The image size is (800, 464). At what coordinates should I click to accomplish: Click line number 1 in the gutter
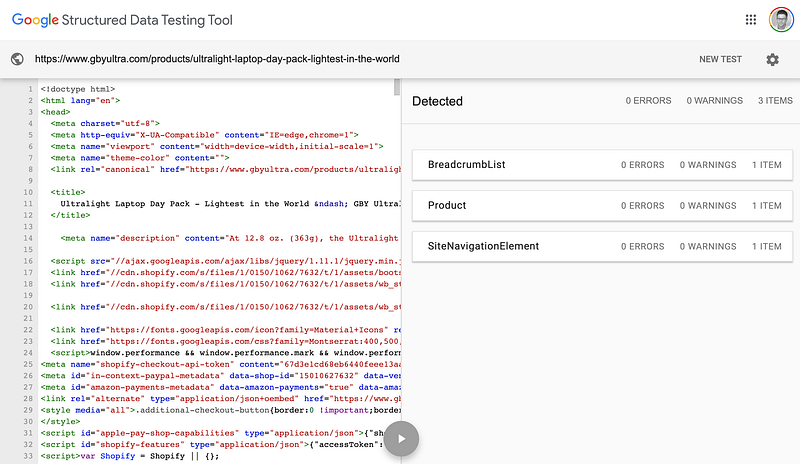(31, 89)
